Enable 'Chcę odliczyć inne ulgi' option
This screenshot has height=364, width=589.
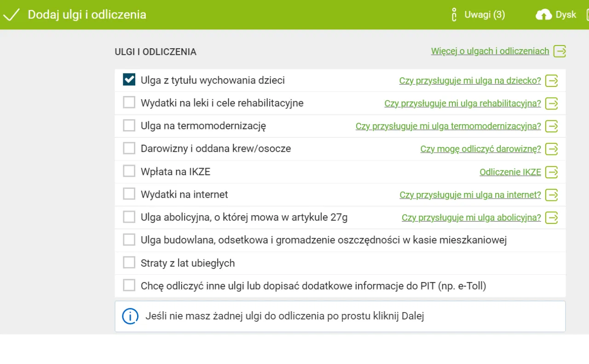129,285
